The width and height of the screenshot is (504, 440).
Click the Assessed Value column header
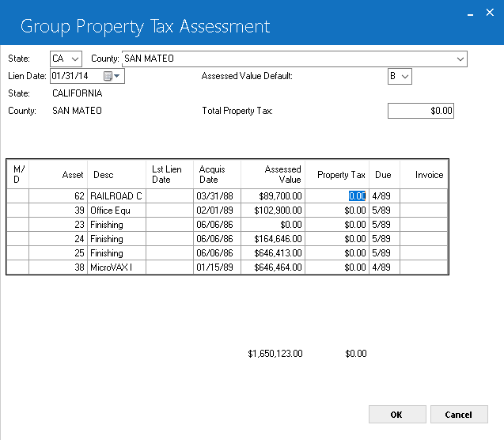click(x=273, y=174)
